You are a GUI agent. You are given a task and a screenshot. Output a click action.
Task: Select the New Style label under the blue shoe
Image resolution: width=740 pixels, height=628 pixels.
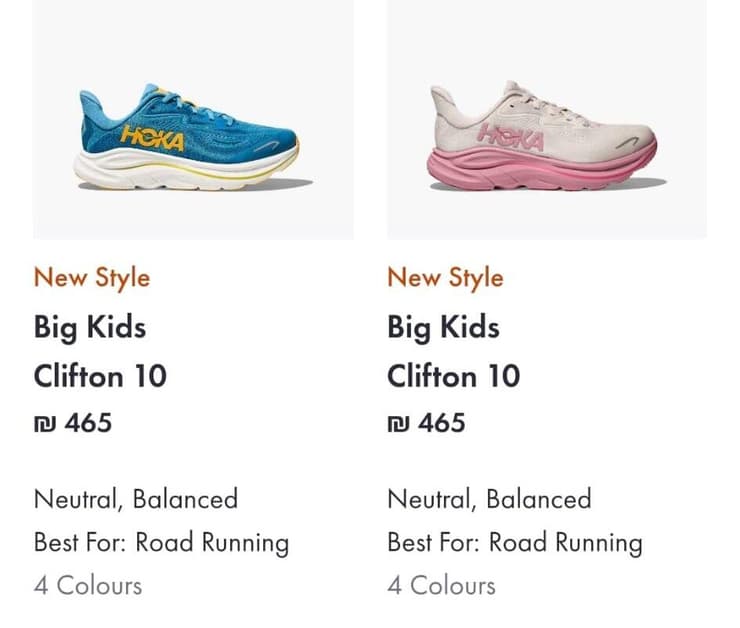pos(92,277)
